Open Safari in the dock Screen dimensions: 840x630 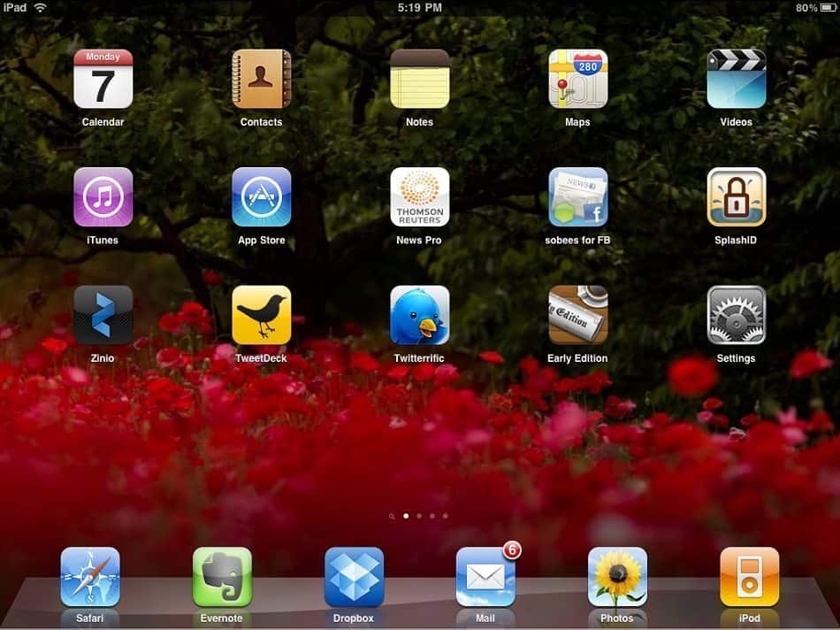click(90, 577)
